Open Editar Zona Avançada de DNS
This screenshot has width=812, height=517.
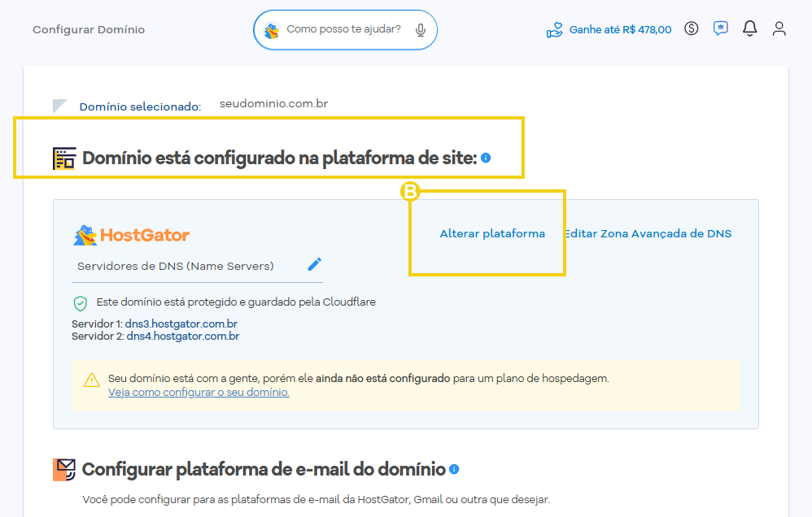click(x=648, y=233)
